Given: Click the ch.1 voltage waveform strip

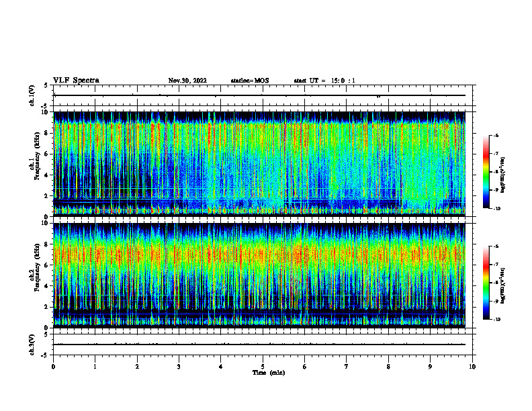Looking at the screenshot, I should pos(263,95).
